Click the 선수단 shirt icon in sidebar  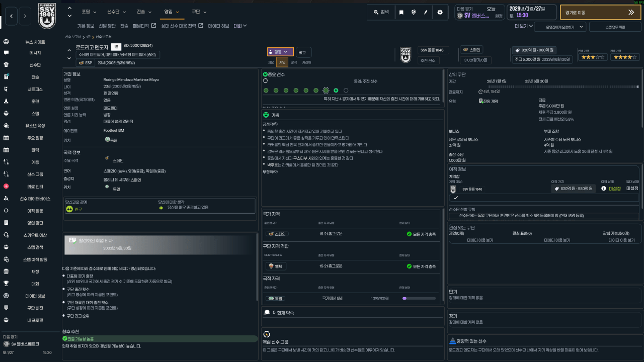pos(6,65)
